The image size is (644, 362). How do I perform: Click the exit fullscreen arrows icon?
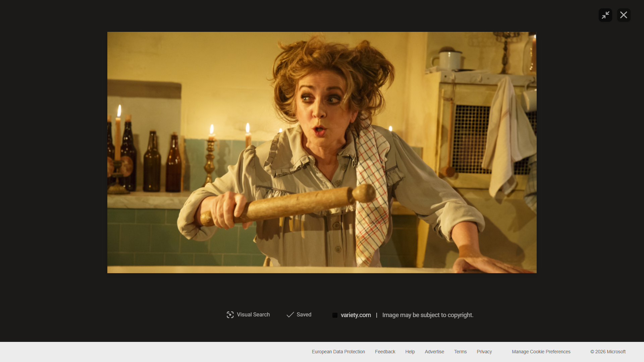(605, 15)
